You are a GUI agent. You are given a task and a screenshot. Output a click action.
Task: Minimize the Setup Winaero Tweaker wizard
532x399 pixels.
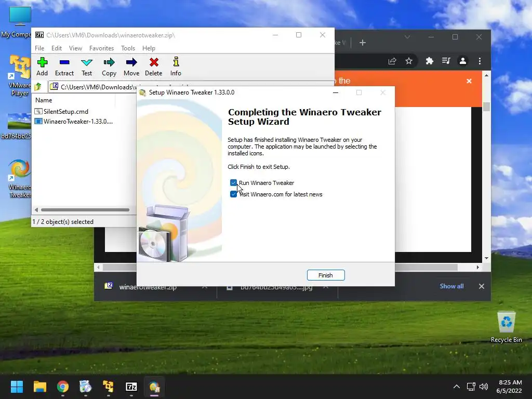click(x=336, y=92)
